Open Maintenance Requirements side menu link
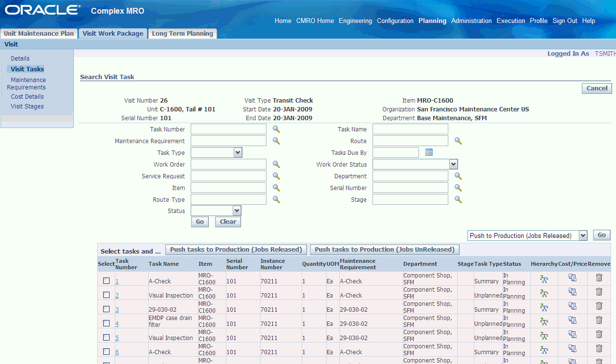Viewport: 616px width, 364px height. point(26,84)
